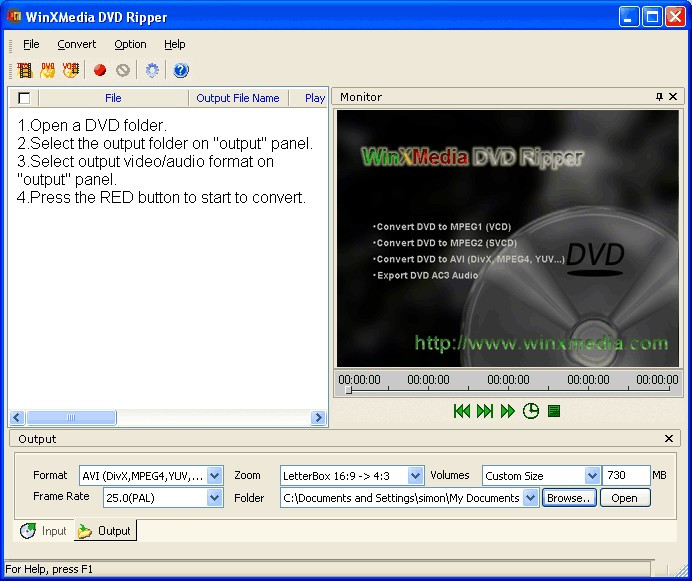Click the monitor video preview area
The image size is (692, 581).
508,238
